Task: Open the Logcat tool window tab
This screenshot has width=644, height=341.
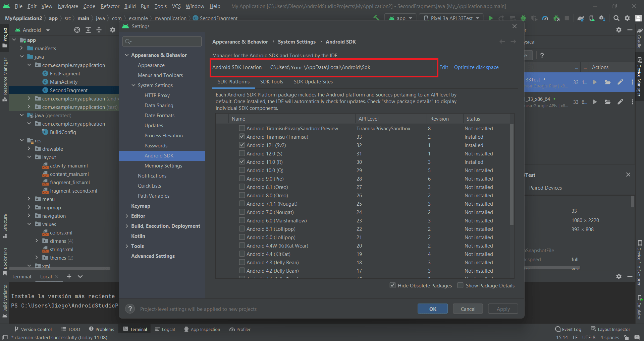Action: pyautogui.click(x=165, y=329)
